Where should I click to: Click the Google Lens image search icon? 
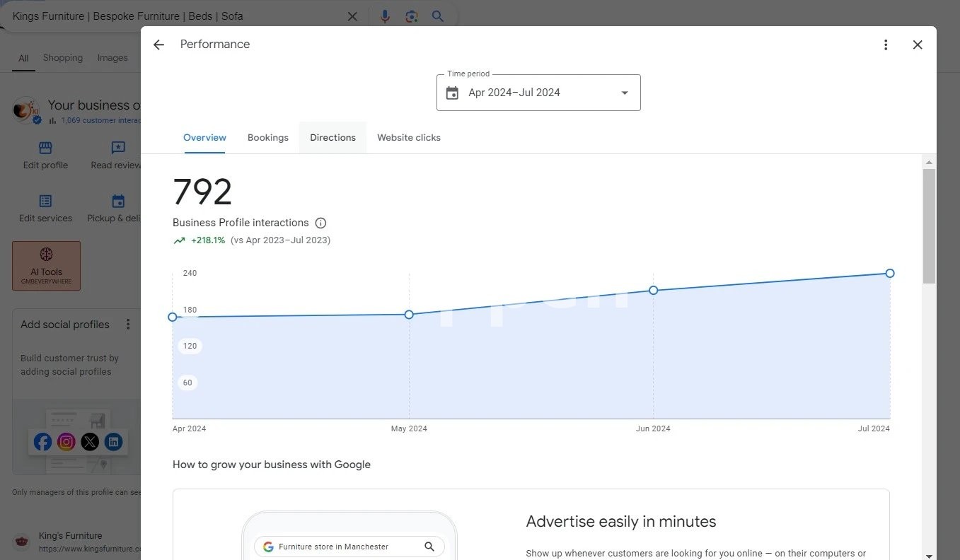point(411,16)
